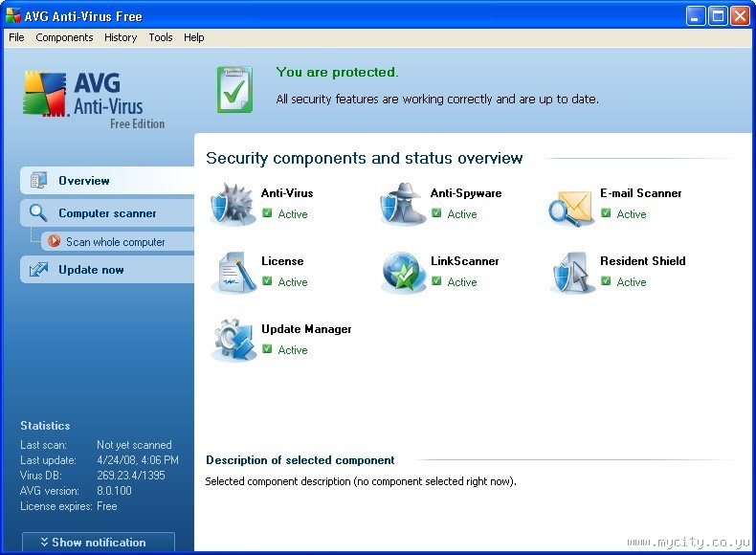Click License expires value 'Free'
This screenshot has width=756, height=555.
click(106, 506)
